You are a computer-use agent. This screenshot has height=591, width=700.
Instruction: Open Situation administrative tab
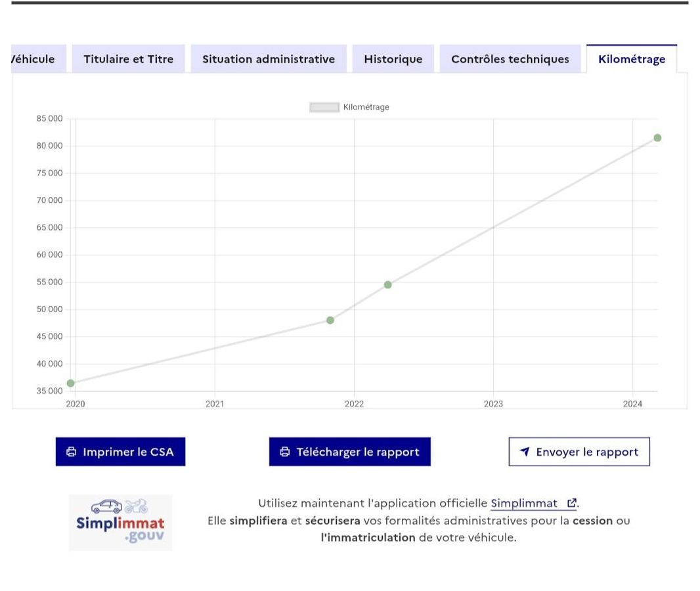coord(269,59)
